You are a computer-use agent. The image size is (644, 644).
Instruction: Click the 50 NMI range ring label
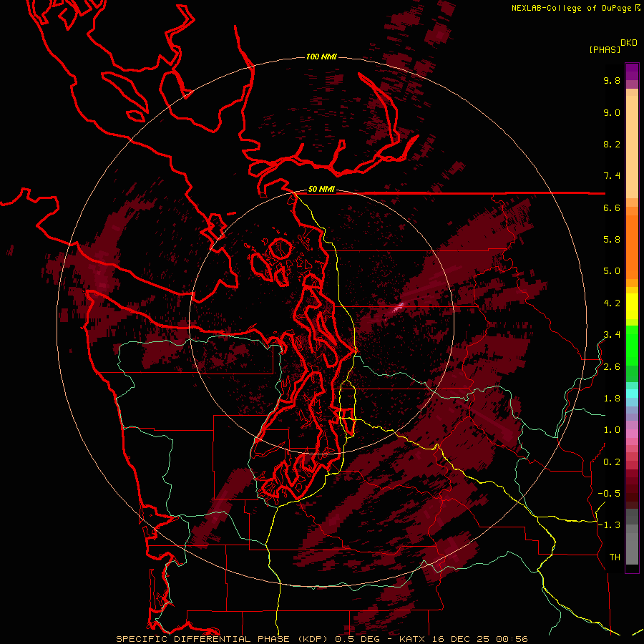pos(321,190)
